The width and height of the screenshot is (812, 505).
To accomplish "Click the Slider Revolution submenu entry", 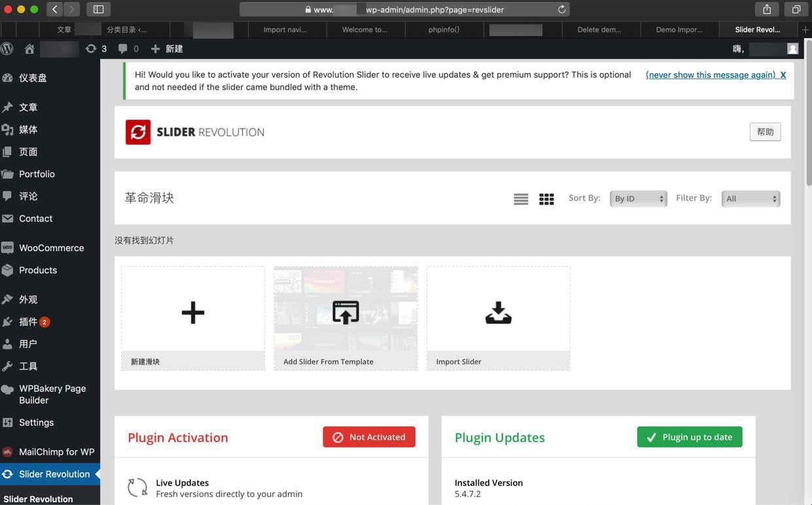I will click(x=38, y=499).
